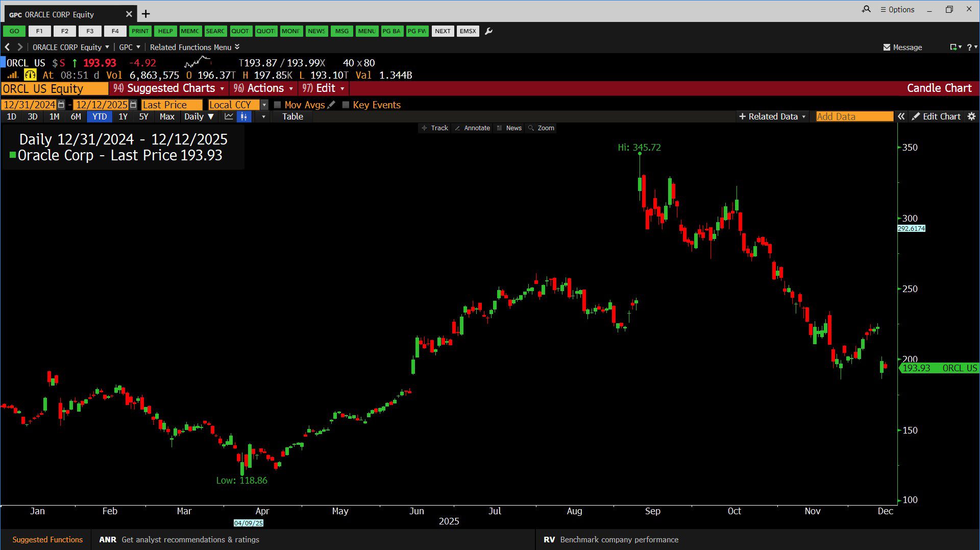980x550 pixels.
Task: Click the green HELP key
Action: (165, 31)
